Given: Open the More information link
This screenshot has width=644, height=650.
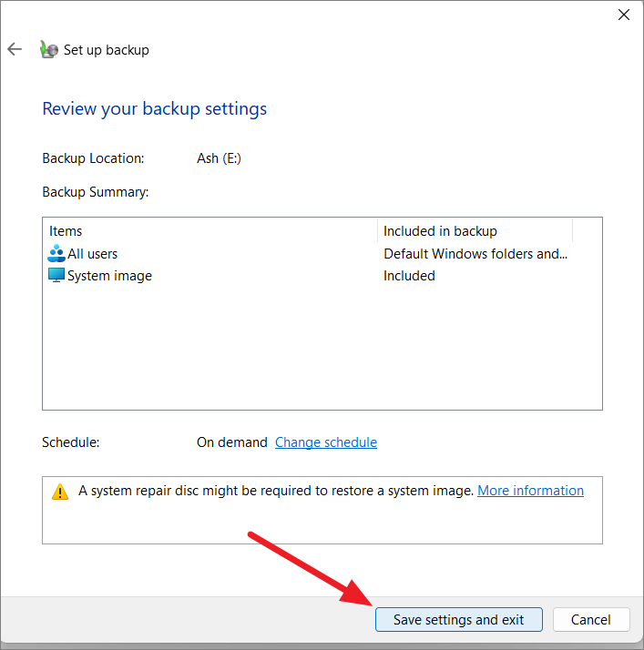Looking at the screenshot, I should click(x=530, y=491).
